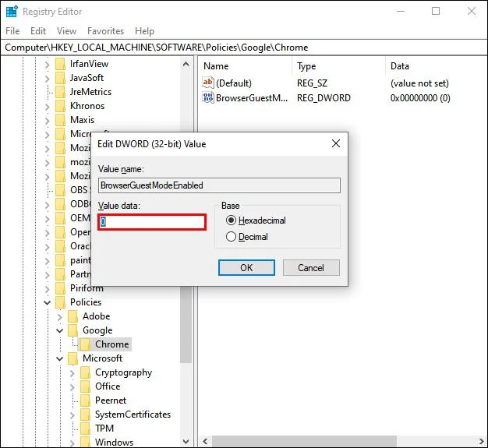Image resolution: width=488 pixels, height=448 pixels.
Task: Select the BrowserGuestM... DWORD value icon
Action: point(208,97)
